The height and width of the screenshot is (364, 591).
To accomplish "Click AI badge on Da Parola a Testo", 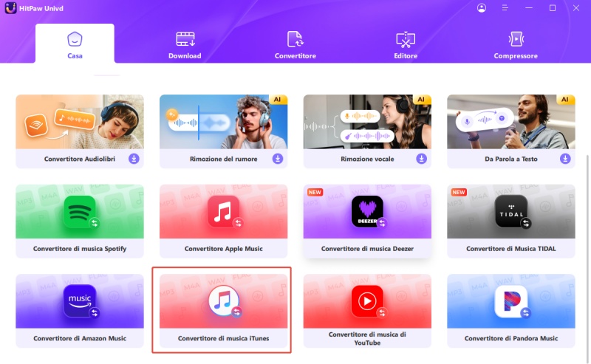I will (x=565, y=100).
